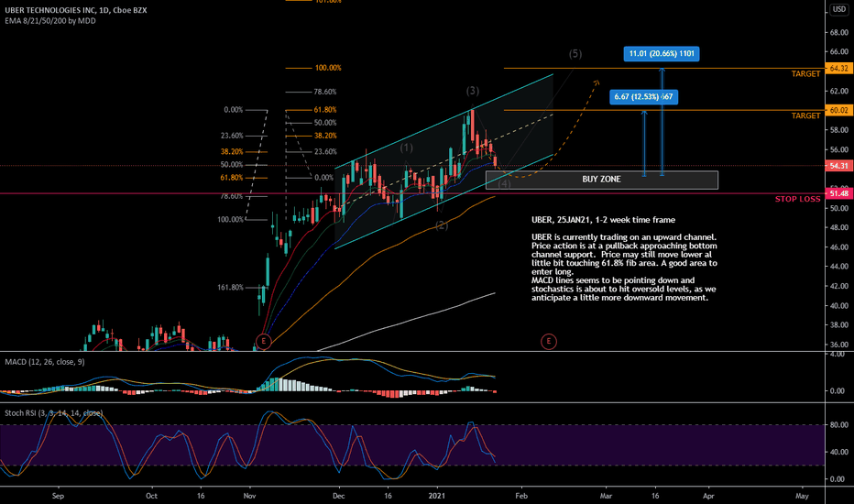Screen dimensions: 854x504
Task: Click the Oct label on the time axis
Action: 151,496
